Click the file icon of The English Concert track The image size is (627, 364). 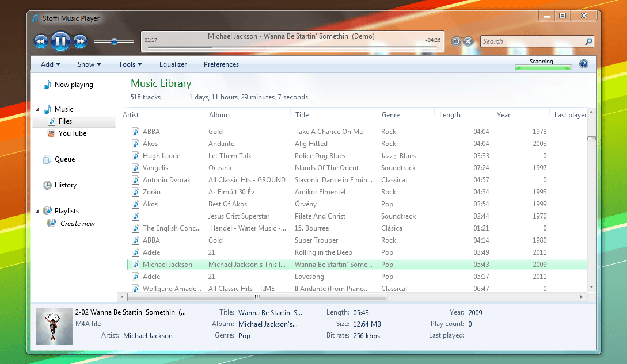(x=135, y=228)
